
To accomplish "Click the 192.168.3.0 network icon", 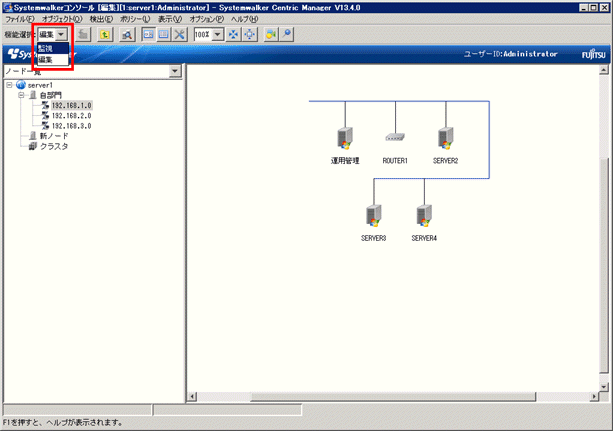I will click(x=45, y=126).
